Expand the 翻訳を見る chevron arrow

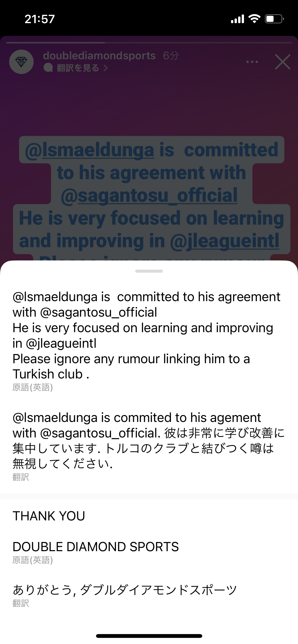[105, 68]
